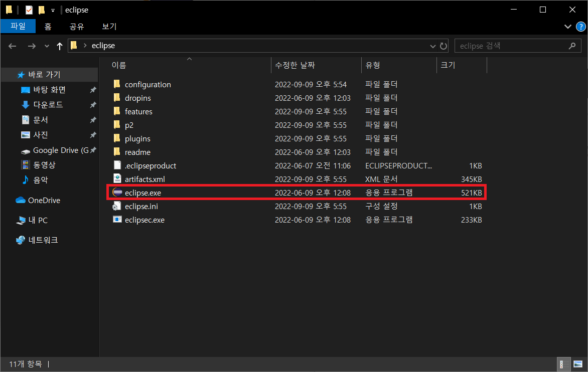Screen dimensions: 588x372
Task: Open the 공유 ribbon tab
Action: coord(77,26)
